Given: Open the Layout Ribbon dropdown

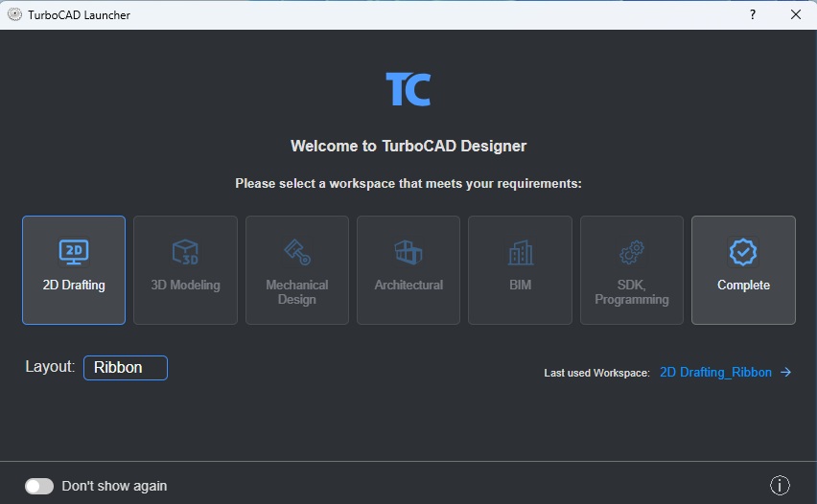Looking at the screenshot, I should click(126, 368).
